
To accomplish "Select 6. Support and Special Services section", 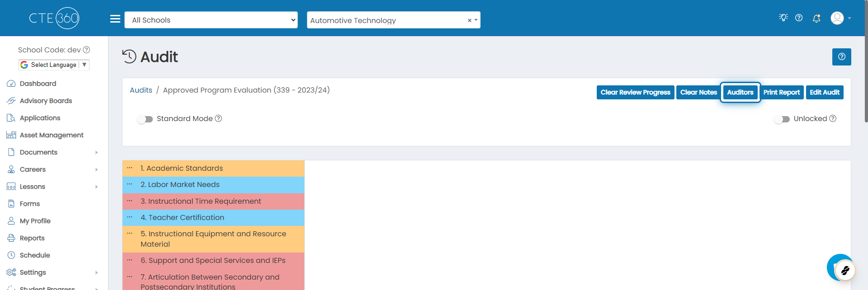I will 213,260.
